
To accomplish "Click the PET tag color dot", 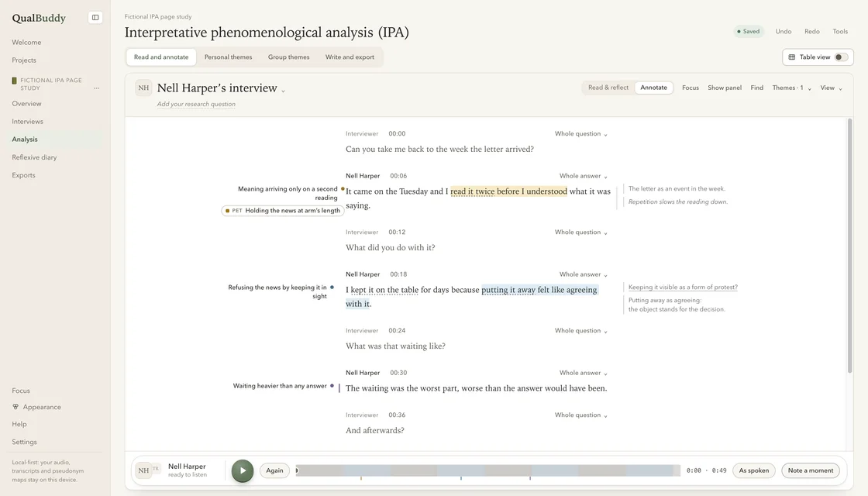I will click(228, 211).
